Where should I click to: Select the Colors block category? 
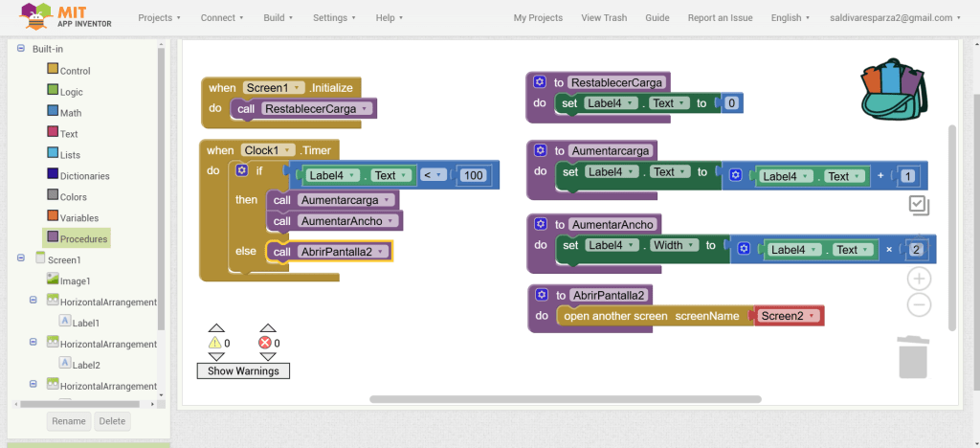click(73, 197)
